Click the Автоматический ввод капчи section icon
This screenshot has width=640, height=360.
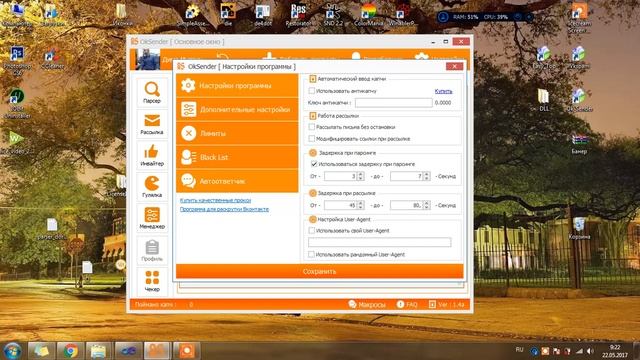click(313, 79)
